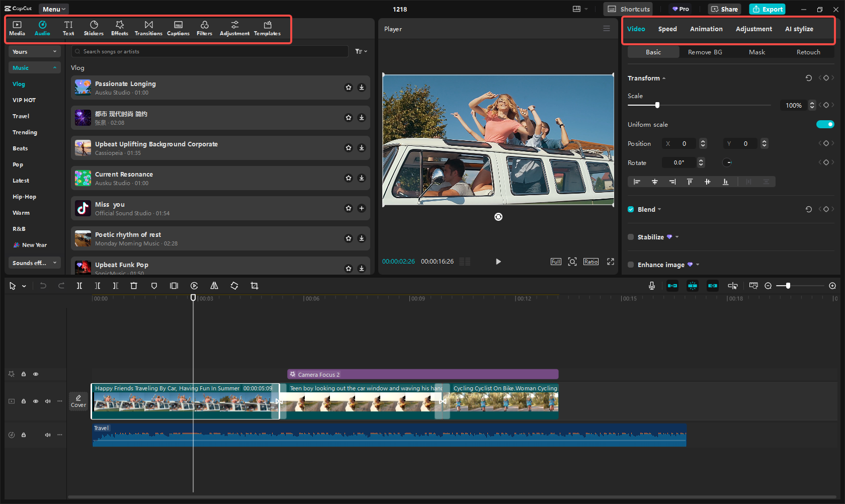Download the Current Resonance track

click(362, 178)
